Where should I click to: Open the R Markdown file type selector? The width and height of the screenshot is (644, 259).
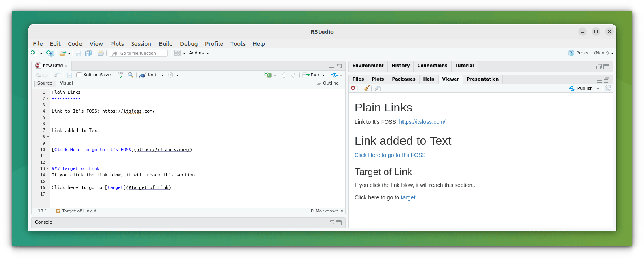tap(327, 211)
